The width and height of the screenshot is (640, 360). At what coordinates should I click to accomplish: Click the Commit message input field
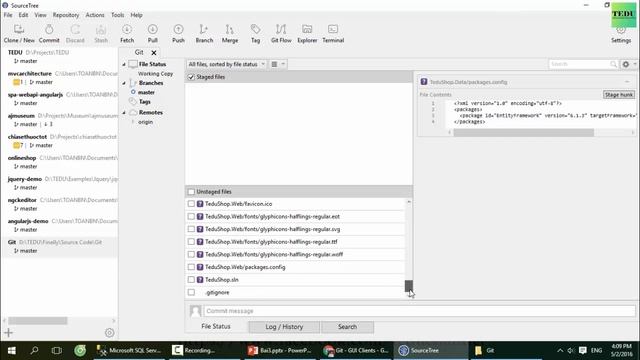click(419, 311)
